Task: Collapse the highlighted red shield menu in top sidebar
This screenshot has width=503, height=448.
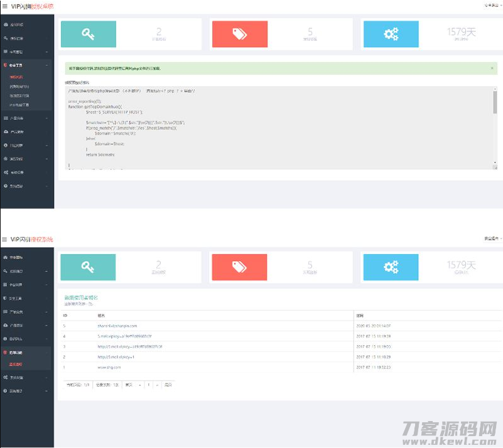Action: coord(25,65)
